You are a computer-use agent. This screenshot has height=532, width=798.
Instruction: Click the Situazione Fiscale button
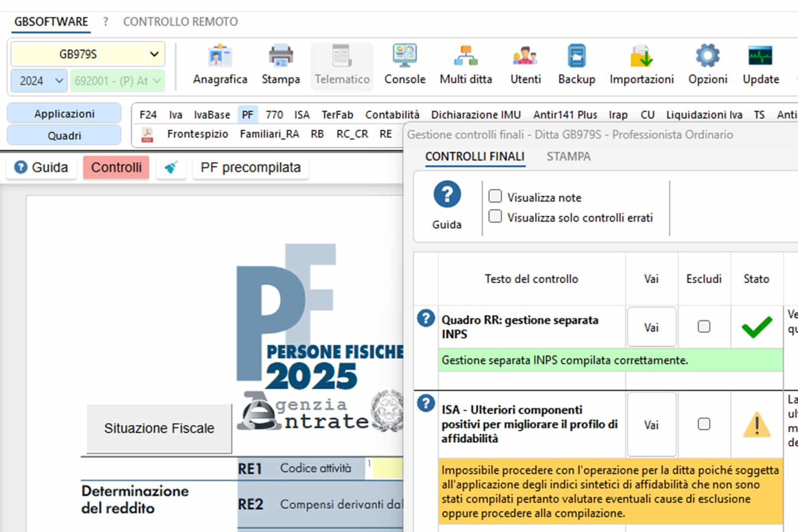159,428
